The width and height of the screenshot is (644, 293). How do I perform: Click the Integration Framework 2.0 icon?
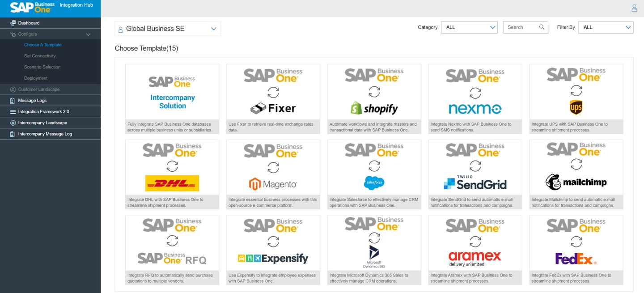[x=13, y=112]
